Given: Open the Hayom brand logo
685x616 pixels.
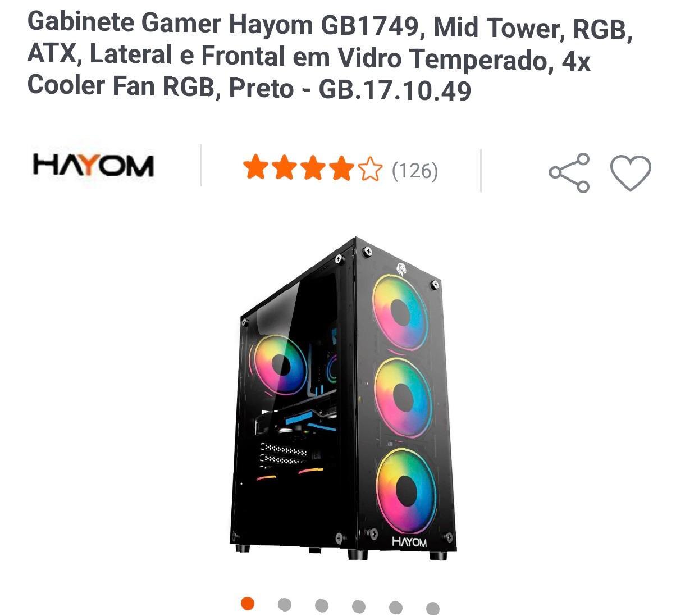Looking at the screenshot, I should point(93,165).
